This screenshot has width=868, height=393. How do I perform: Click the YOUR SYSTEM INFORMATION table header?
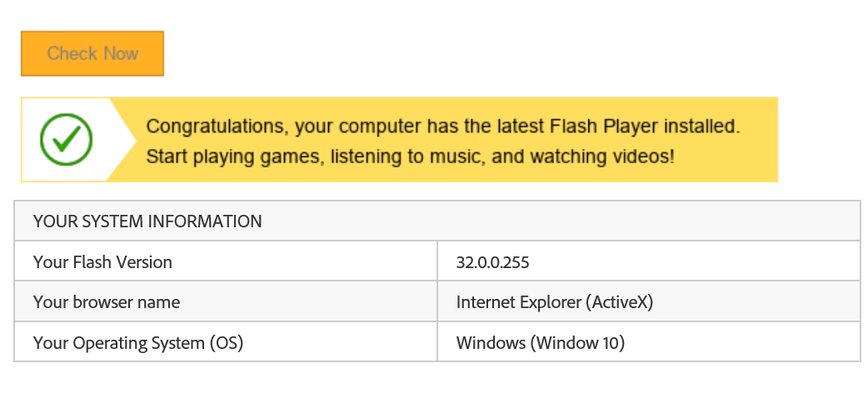[x=437, y=221]
